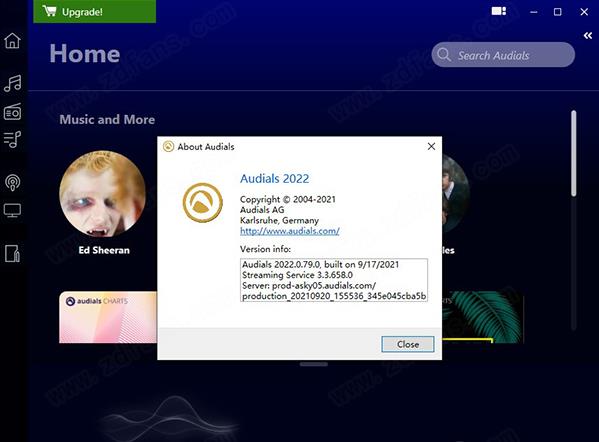Open the Devices section icon
This screenshot has width=599, height=442.
point(12,253)
